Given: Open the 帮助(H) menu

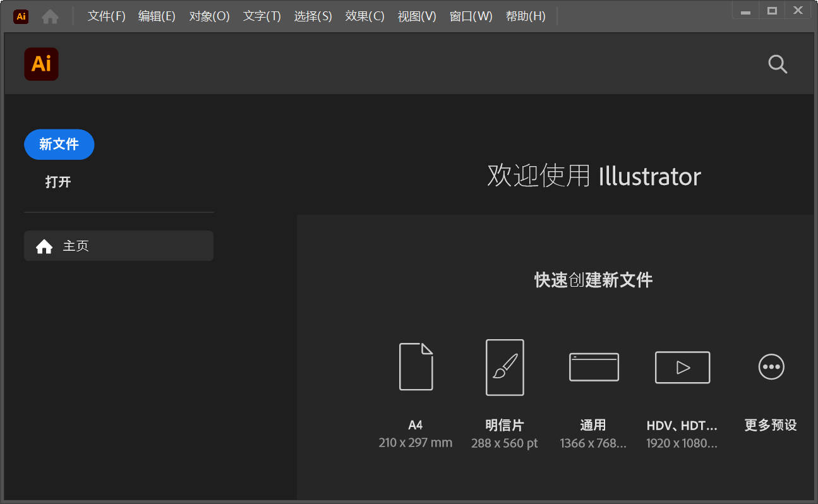Looking at the screenshot, I should pos(525,16).
